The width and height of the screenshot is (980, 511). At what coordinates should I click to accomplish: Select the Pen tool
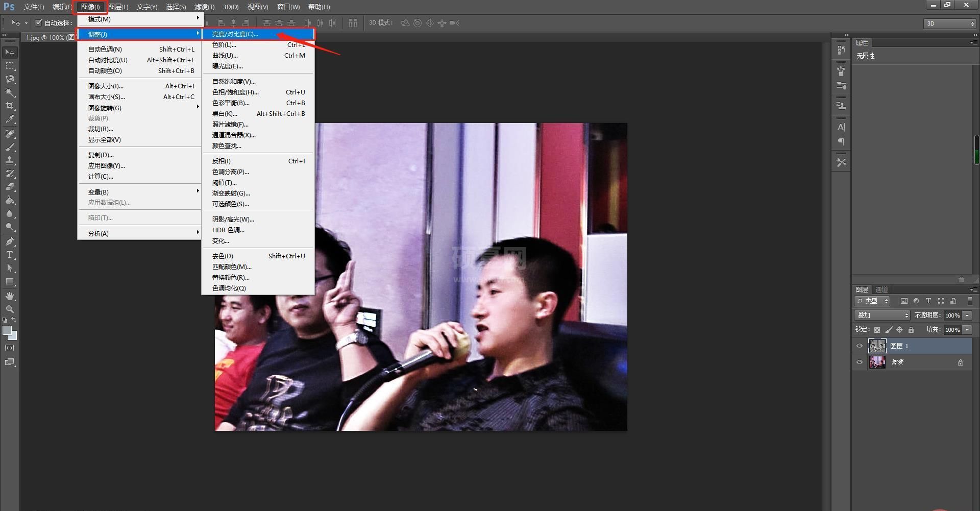click(x=10, y=241)
